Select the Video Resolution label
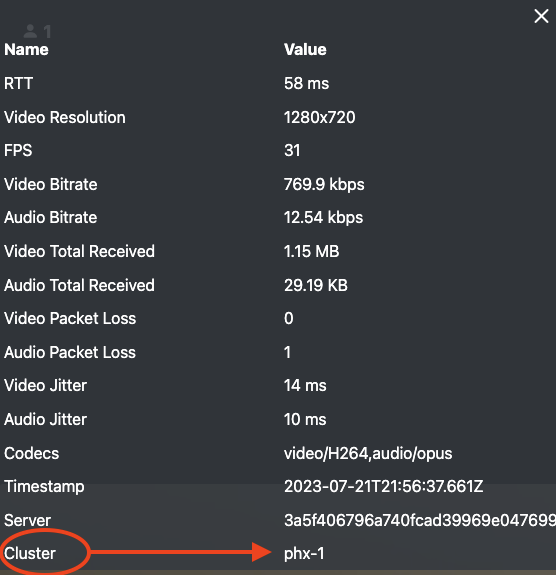 65,117
